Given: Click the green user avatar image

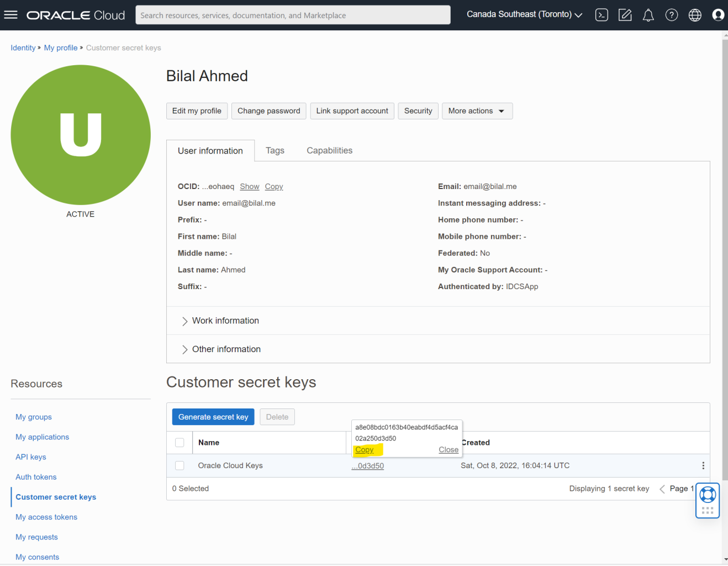Looking at the screenshot, I should (81, 135).
